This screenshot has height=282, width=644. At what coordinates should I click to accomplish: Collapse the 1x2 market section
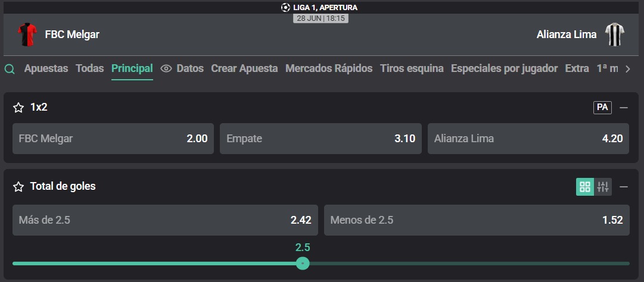click(624, 108)
